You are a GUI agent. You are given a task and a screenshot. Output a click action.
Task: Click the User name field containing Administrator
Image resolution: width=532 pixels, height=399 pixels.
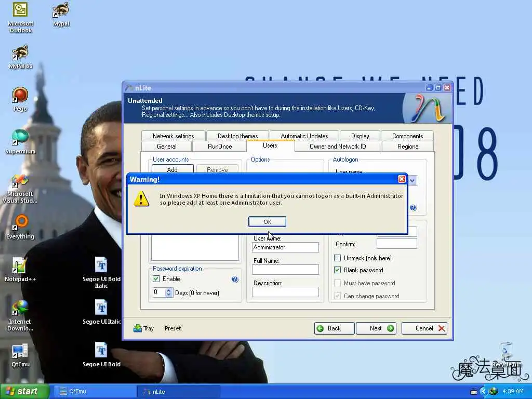[x=285, y=247]
